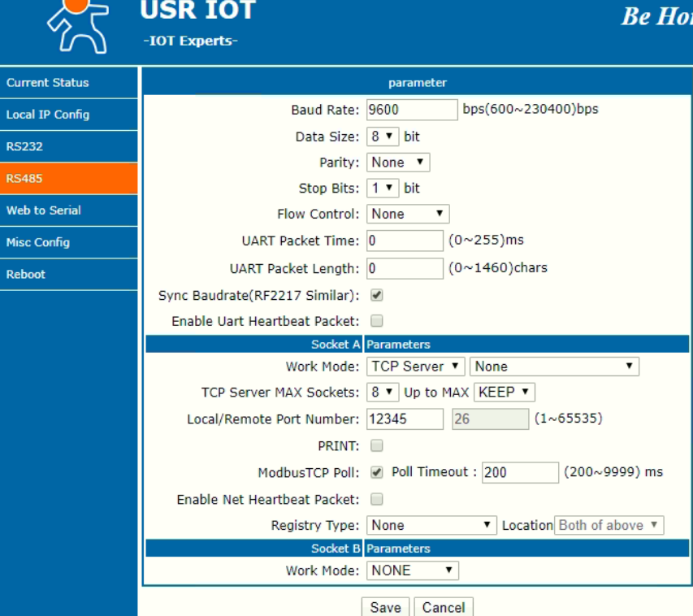The height and width of the screenshot is (616, 693).
Task: Open the dropdown next to TCP Server
Action: pos(554,367)
